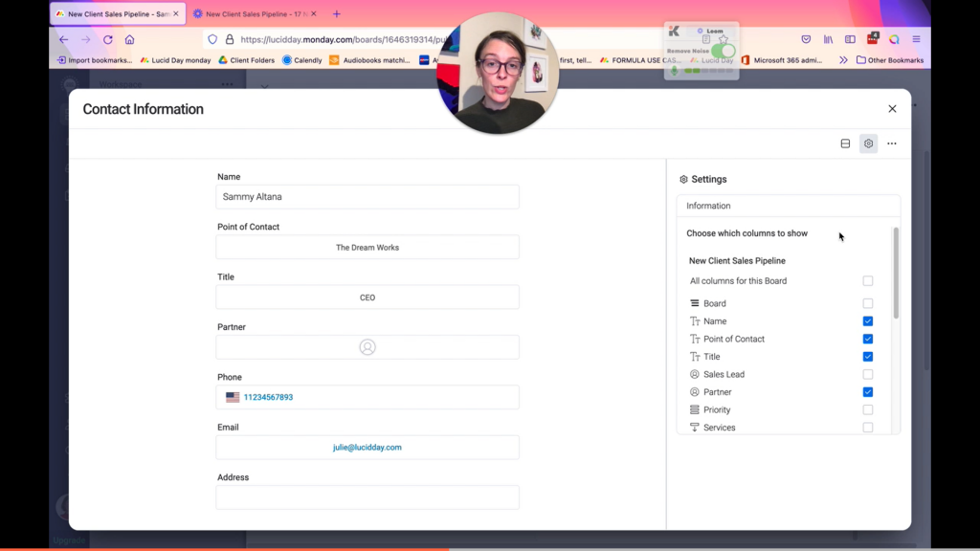Image resolution: width=980 pixels, height=551 pixels.
Task: Click the browser URL address bar
Action: (344, 39)
